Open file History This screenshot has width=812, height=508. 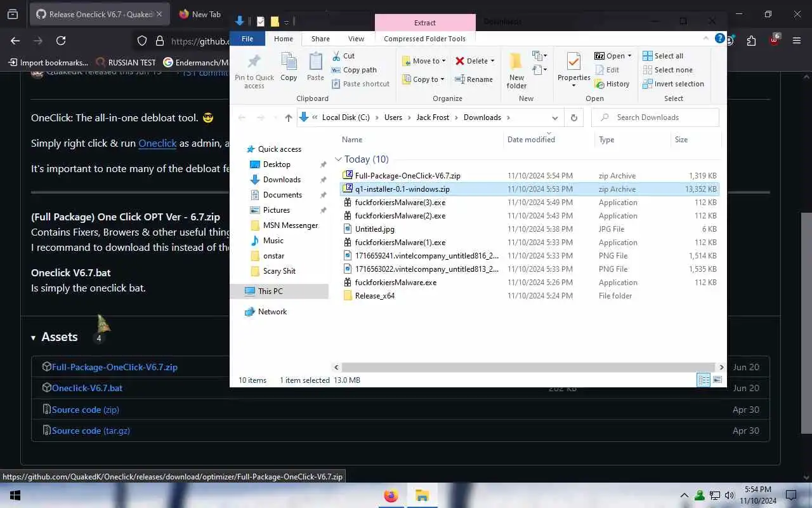tap(612, 84)
